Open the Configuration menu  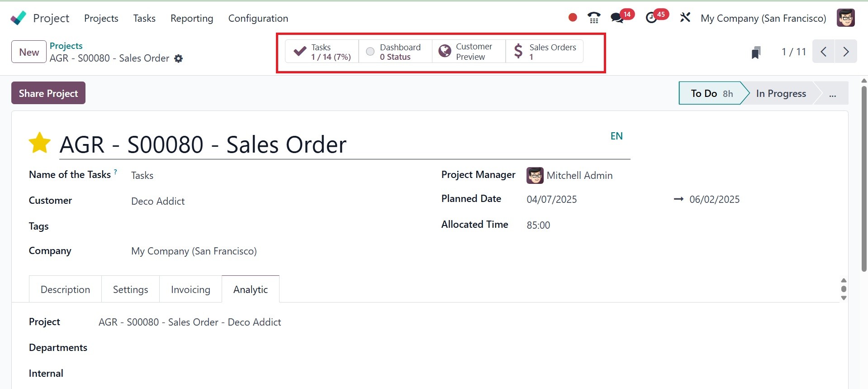[x=258, y=18]
